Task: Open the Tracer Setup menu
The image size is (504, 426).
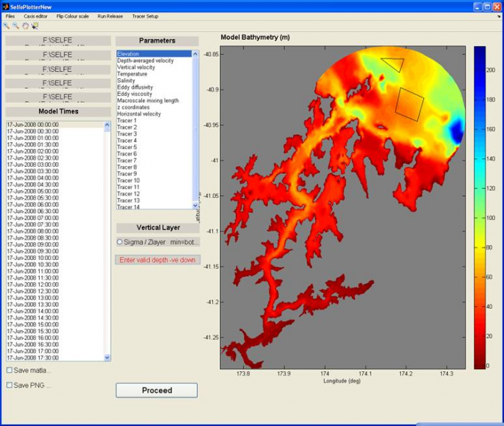Action: pyautogui.click(x=145, y=16)
